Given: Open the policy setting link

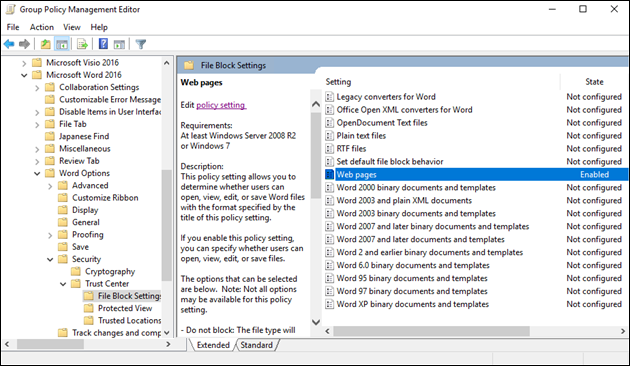Looking at the screenshot, I should click(x=221, y=105).
